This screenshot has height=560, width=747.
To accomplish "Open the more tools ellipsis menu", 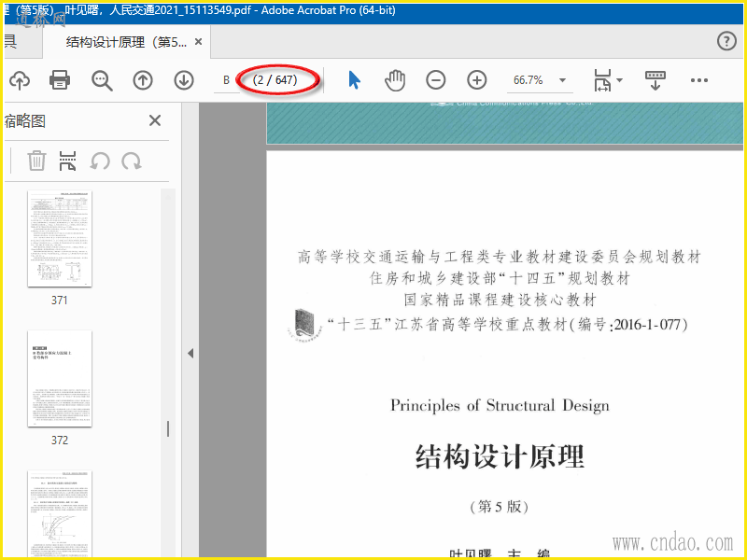I will point(698,80).
